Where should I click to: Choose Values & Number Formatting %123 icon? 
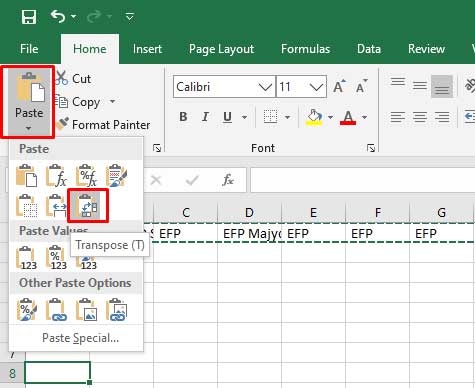56,257
